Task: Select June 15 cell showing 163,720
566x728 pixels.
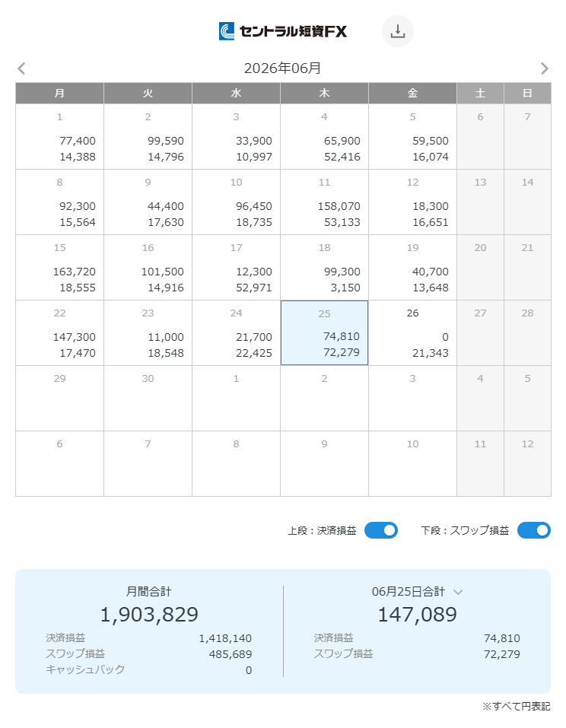Action: [59, 268]
